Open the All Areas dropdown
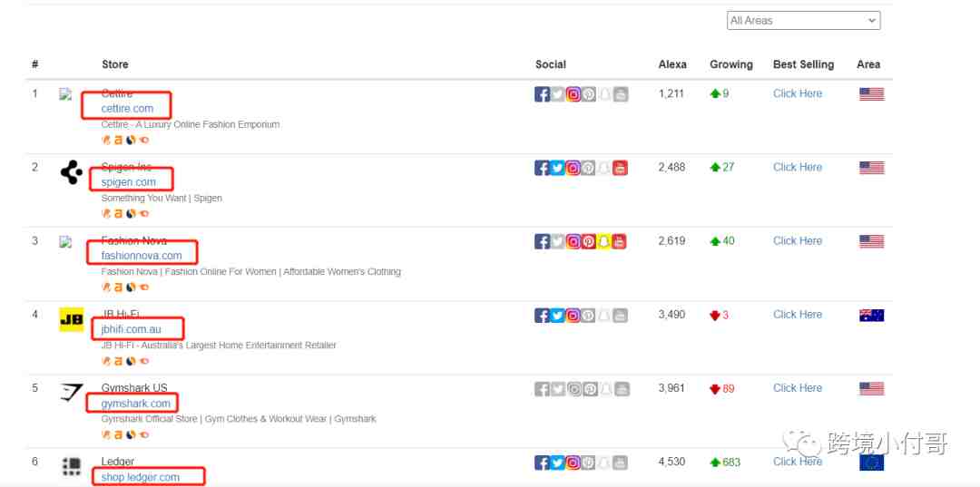This screenshot has height=487, width=980. click(803, 21)
